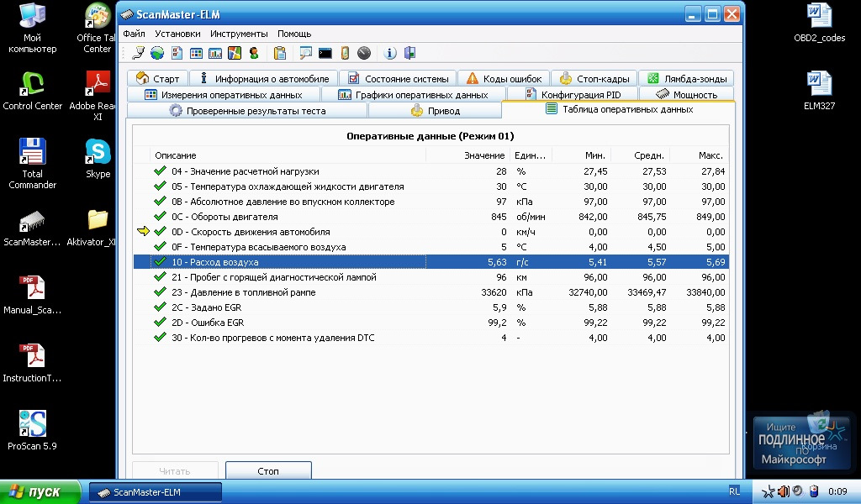Image resolution: width=861 pixels, height=504 pixels.
Task: Click the magnifier window toolbar icon
Action: click(x=305, y=53)
